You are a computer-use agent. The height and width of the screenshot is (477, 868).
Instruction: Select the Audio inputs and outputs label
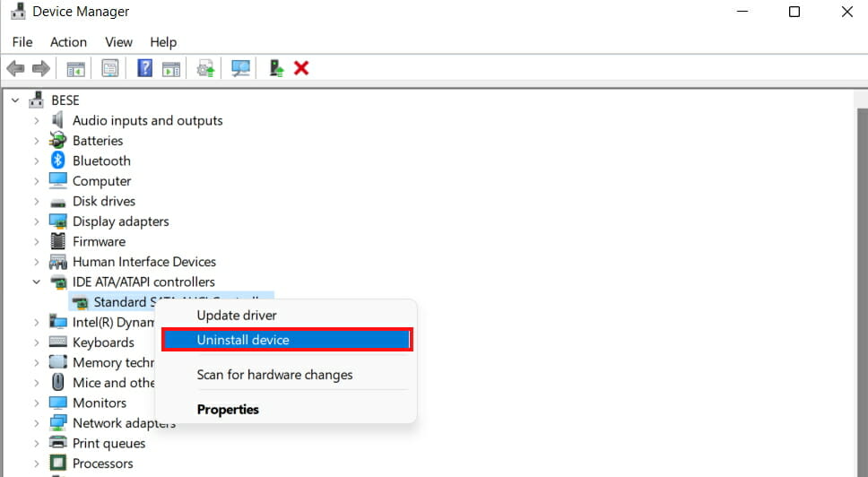click(x=148, y=121)
